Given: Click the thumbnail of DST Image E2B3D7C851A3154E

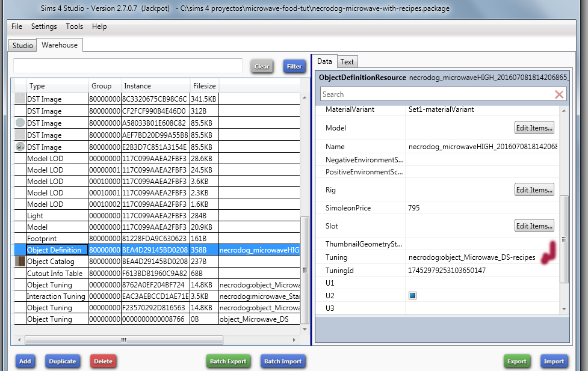Looking at the screenshot, I should (20, 147).
